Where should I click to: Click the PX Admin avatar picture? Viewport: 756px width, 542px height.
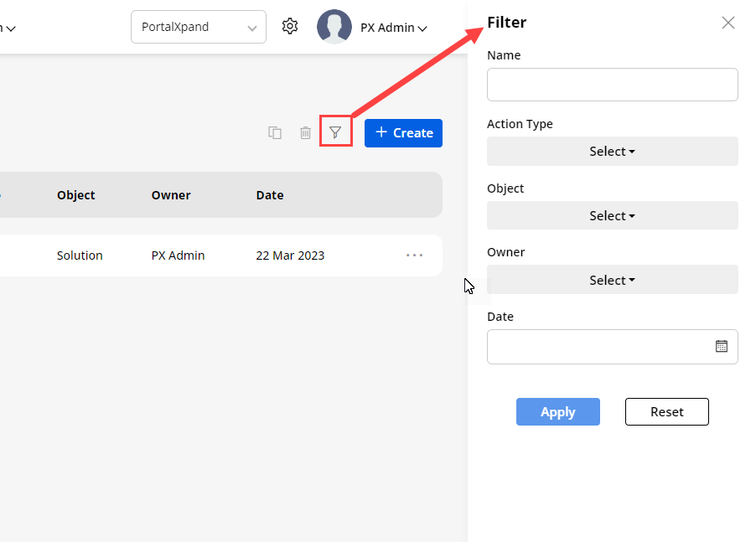click(x=334, y=27)
